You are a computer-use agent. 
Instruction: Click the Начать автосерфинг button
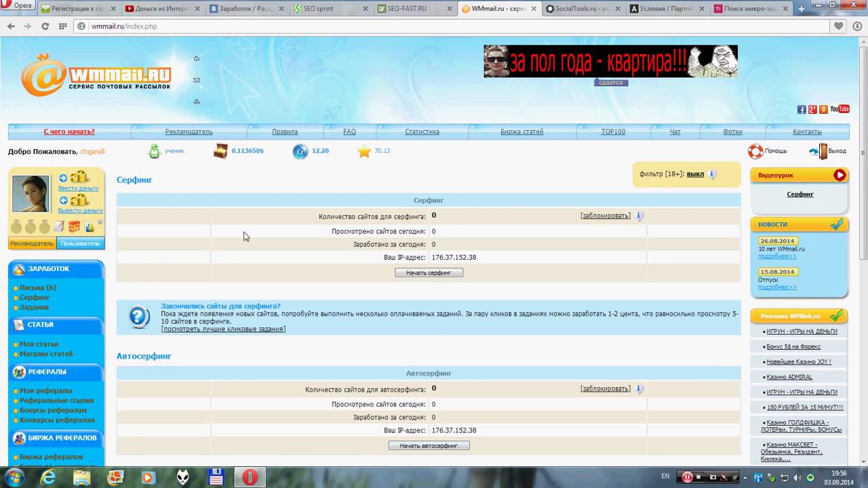pos(429,445)
